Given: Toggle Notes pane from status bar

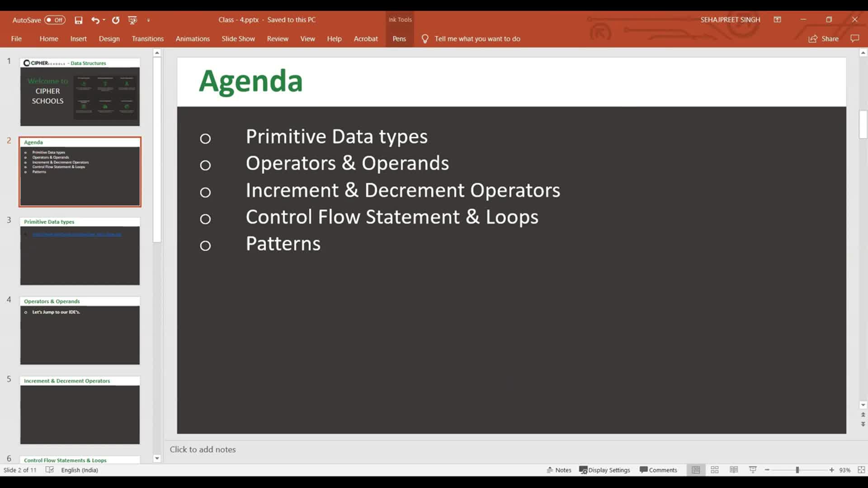Looking at the screenshot, I should coord(559,470).
